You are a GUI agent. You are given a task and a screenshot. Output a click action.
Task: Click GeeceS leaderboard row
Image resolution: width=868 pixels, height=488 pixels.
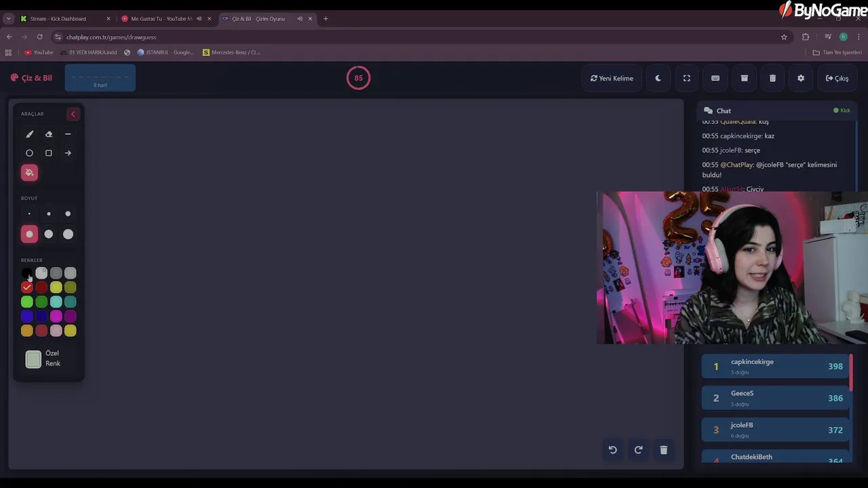(x=776, y=398)
